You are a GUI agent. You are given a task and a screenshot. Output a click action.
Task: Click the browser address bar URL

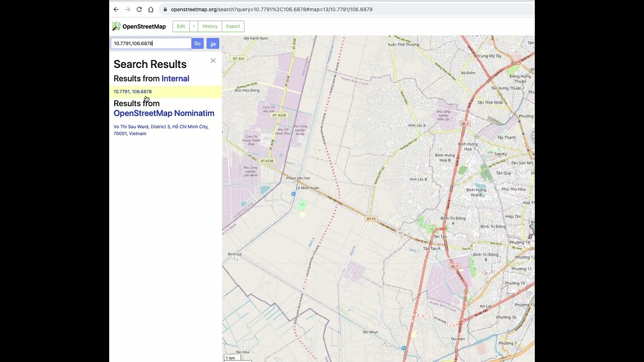pyautogui.click(x=272, y=9)
